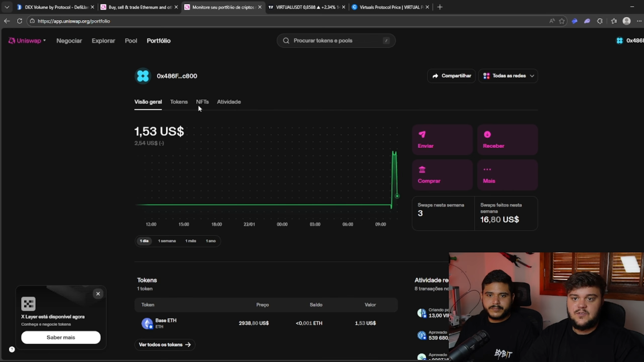Bookmark the page with the star icon
This screenshot has height=362, width=644.
(562, 21)
